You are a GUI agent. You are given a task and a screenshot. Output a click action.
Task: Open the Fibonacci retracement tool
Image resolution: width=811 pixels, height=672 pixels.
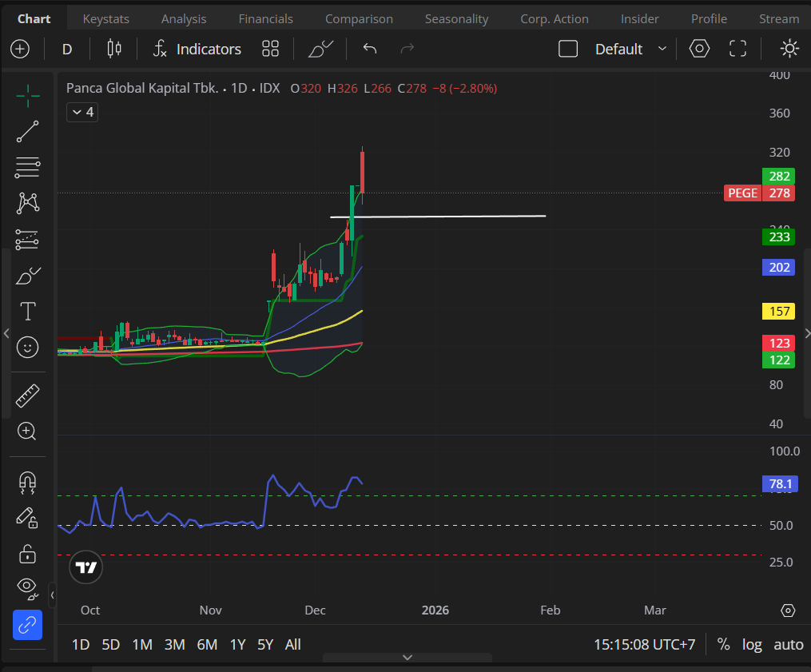pyautogui.click(x=27, y=167)
